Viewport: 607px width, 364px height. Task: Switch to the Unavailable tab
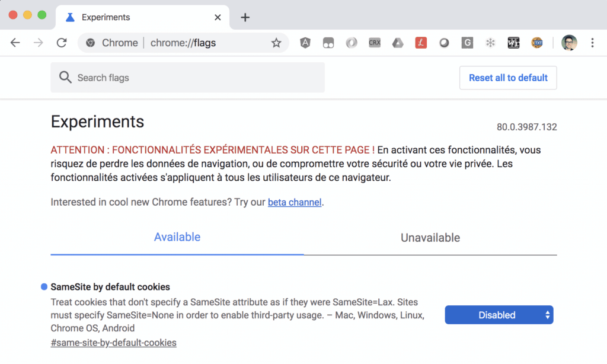(430, 237)
